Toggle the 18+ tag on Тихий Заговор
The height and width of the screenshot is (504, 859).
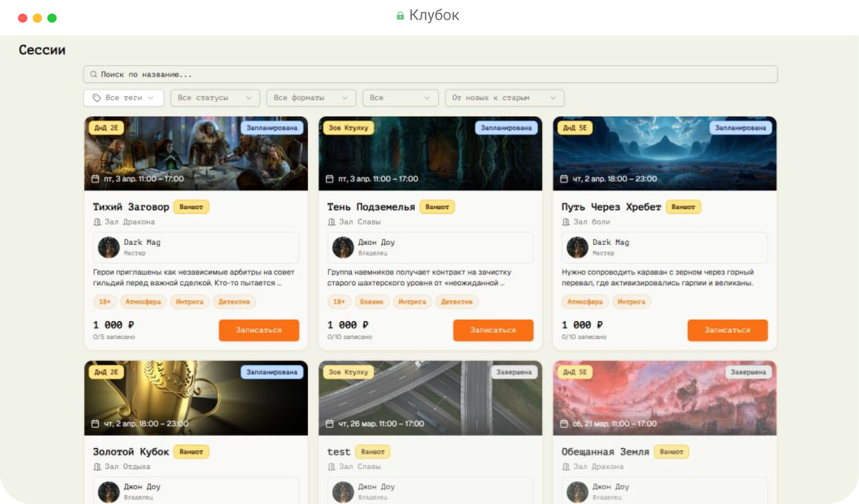[105, 302]
